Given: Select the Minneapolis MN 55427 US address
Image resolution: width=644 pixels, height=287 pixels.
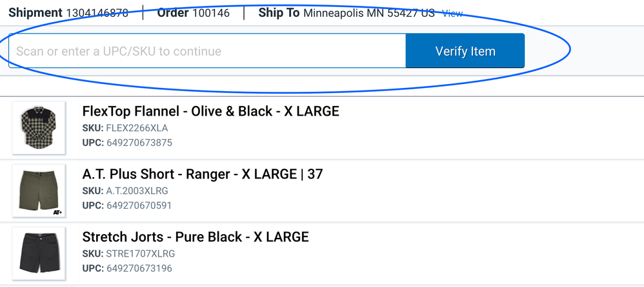Looking at the screenshot, I should [x=369, y=13].
